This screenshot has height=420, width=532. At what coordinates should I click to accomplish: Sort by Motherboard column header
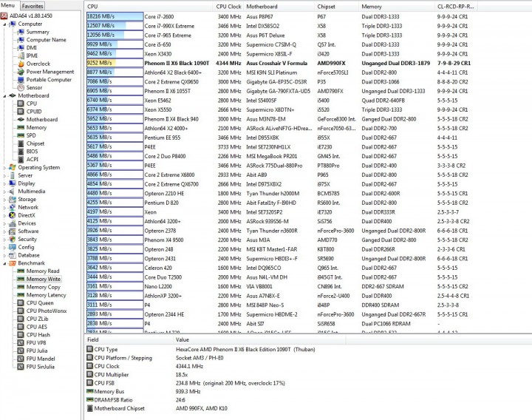click(x=279, y=7)
